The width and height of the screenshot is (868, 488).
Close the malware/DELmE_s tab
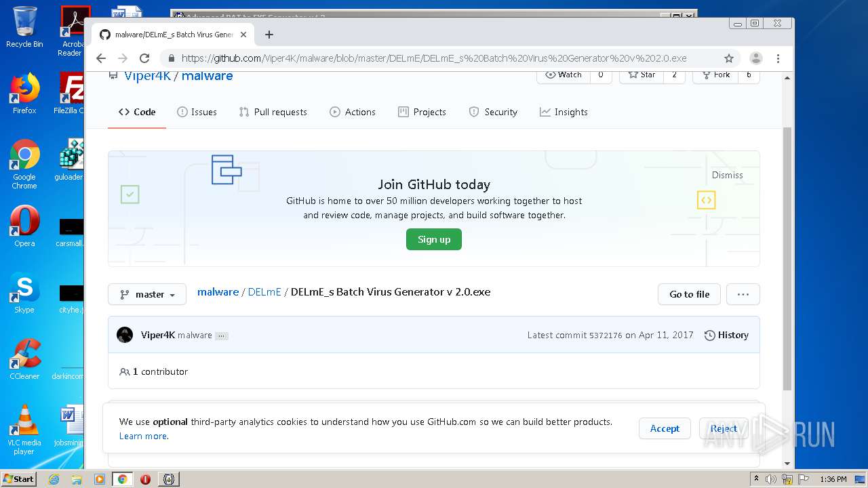[243, 35]
